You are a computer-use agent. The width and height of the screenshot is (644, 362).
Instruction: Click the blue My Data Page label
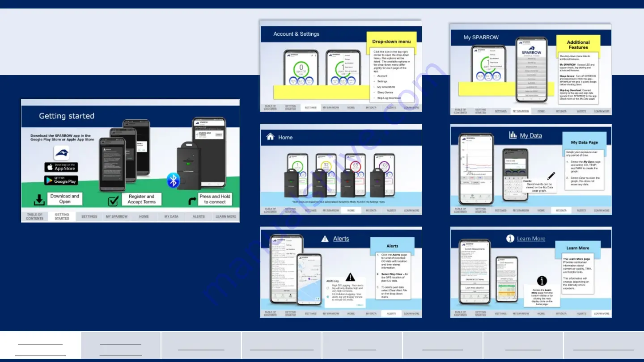pos(584,142)
